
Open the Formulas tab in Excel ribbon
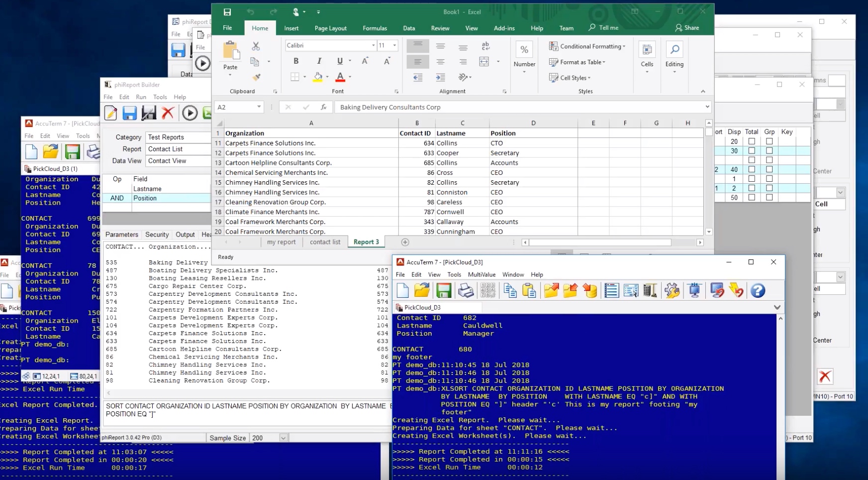375,28
